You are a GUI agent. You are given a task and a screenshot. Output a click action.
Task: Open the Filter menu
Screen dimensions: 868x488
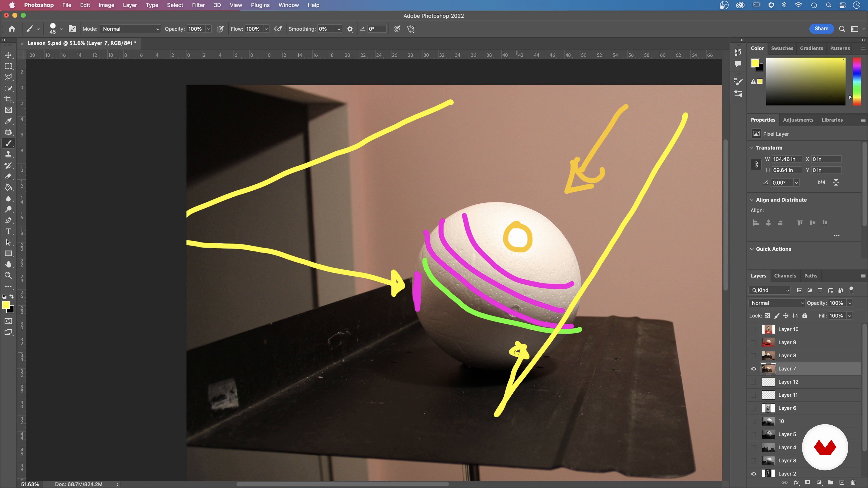tap(198, 5)
